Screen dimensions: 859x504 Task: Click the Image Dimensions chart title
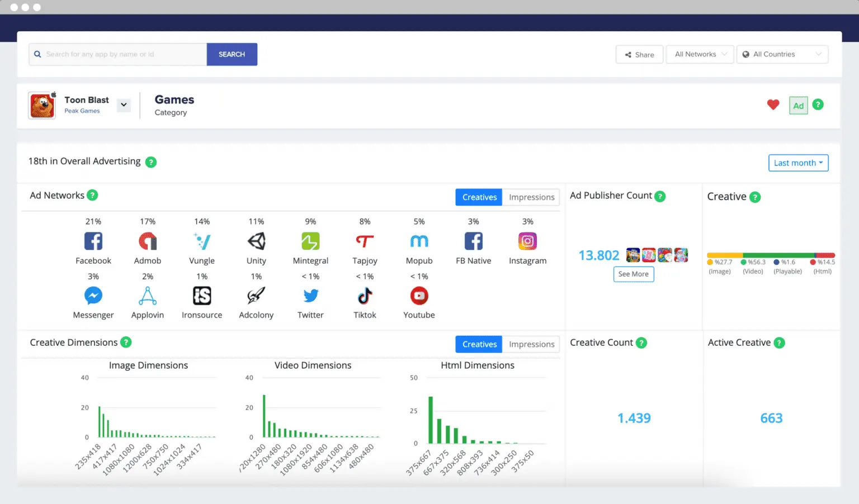[148, 365]
